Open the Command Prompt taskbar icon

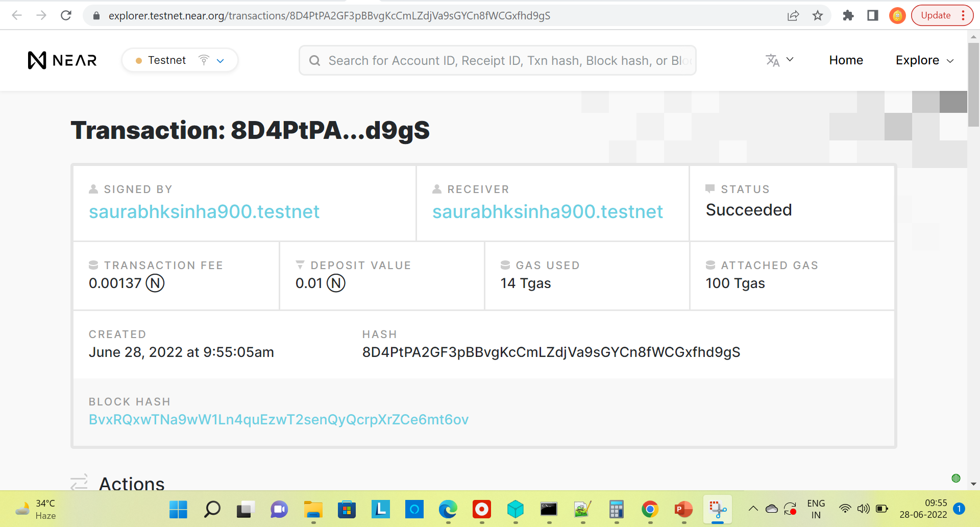point(549,509)
